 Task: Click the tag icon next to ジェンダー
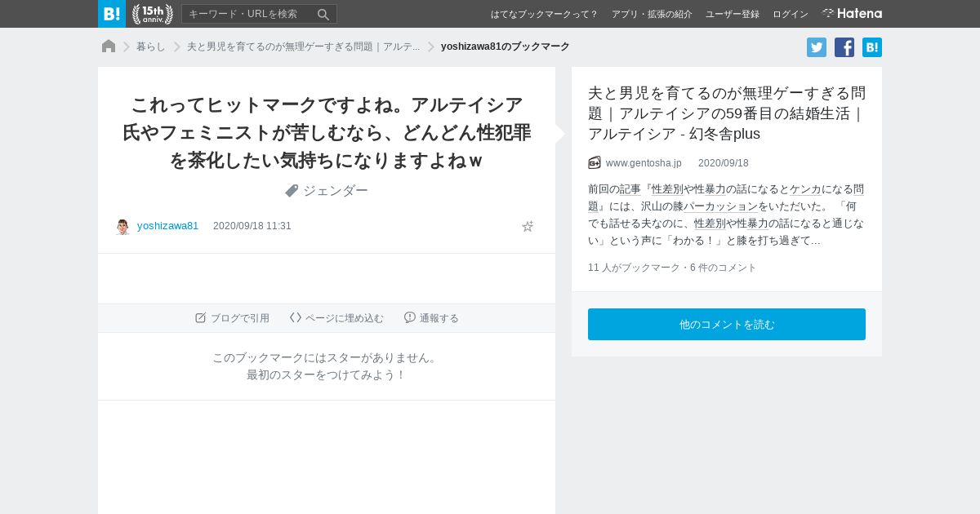pyautogui.click(x=292, y=190)
